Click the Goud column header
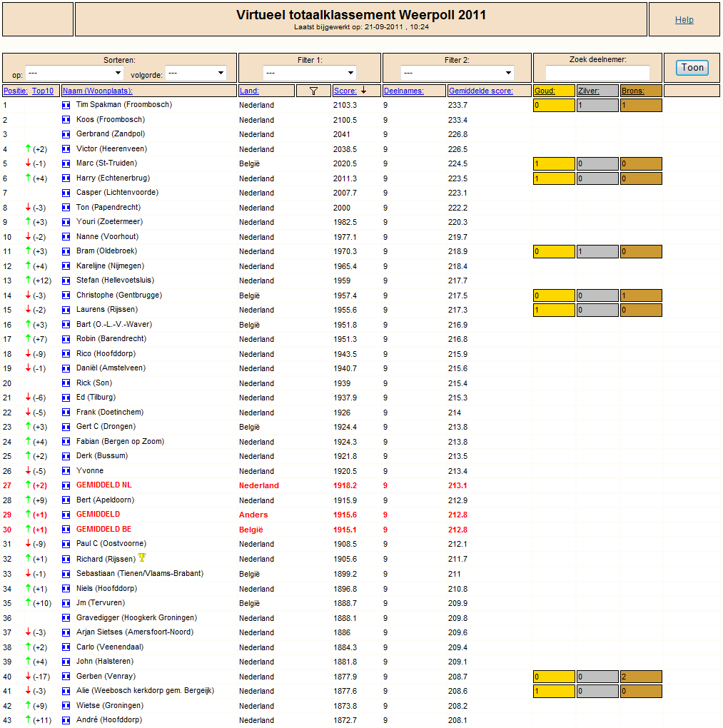 pyautogui.click(x=545, y=91)
